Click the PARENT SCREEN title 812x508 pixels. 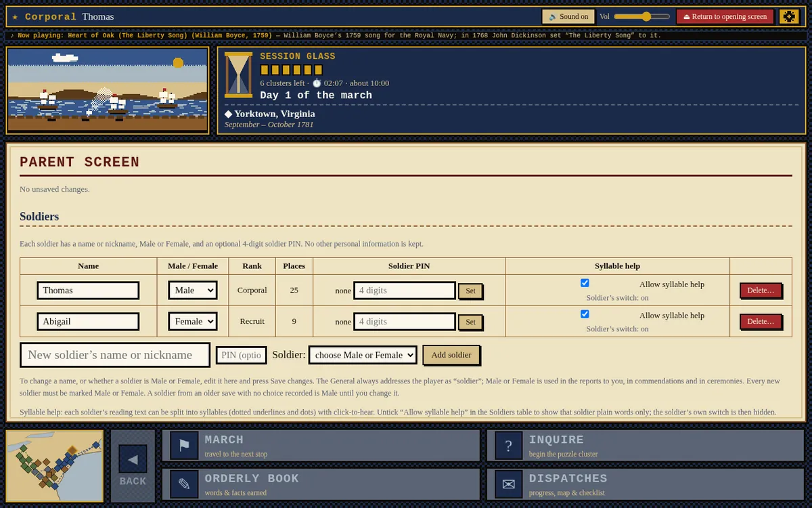point(79,162)
